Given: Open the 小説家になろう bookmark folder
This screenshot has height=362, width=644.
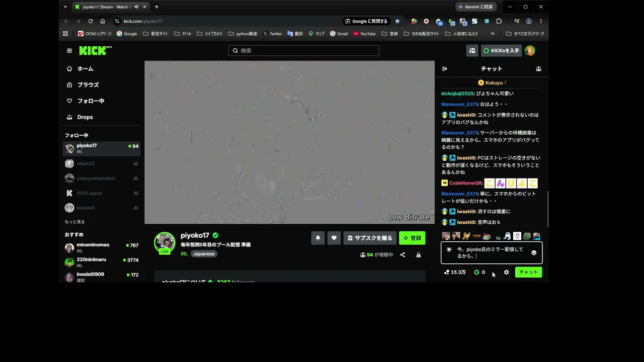Looking at the screenshot, I should (x=461, y=34).
